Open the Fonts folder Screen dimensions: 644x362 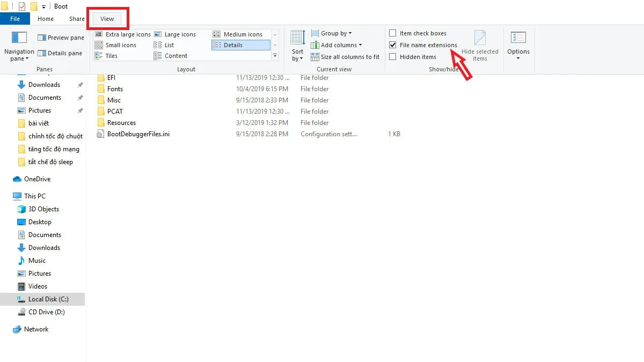pos(114,88)
